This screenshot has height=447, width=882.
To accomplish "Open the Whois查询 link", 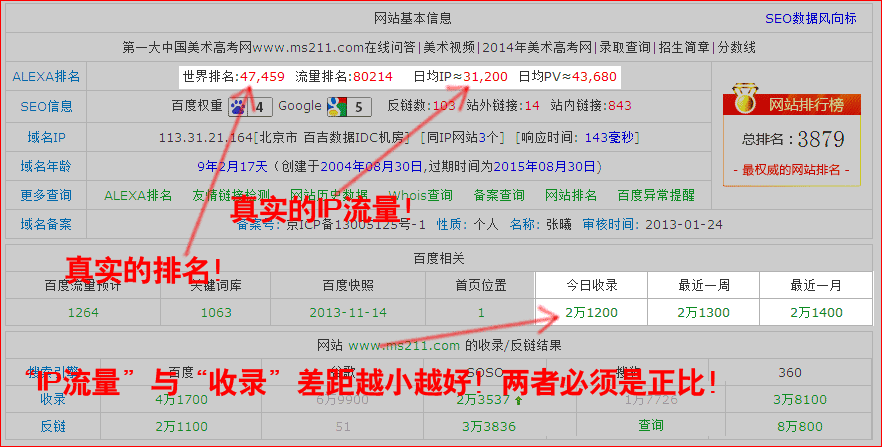I will pos(420,196).
